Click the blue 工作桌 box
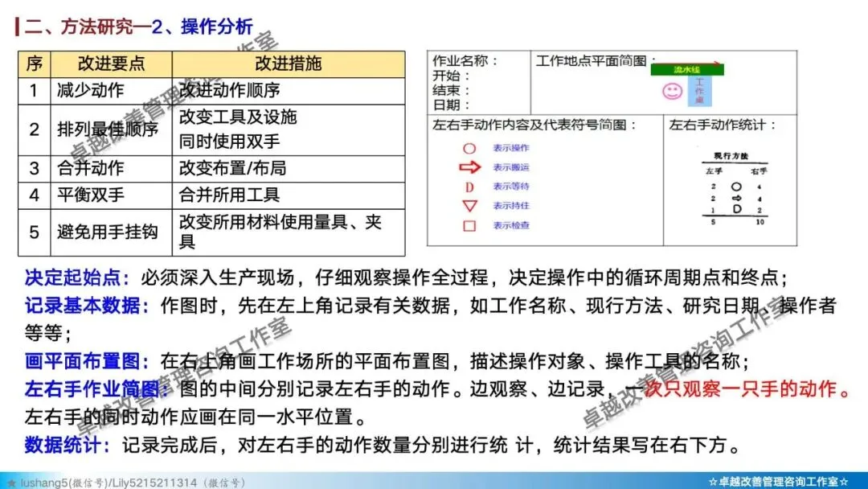 (x=699, y=90)
